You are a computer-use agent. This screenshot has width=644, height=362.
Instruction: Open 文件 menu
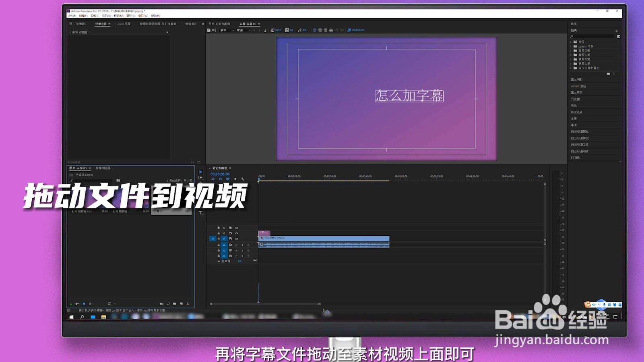71,16
